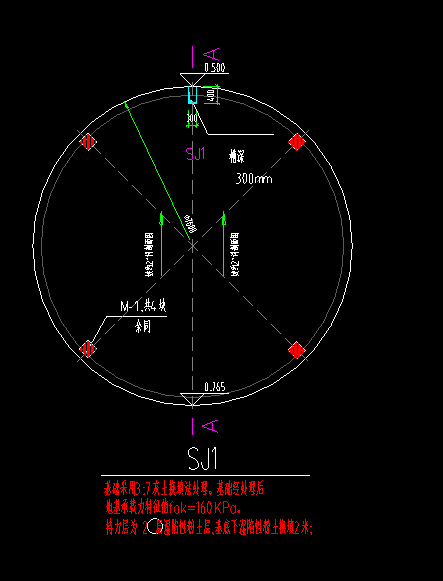Select the right green slope arrow line
The image size is (443, 581).
[x=224, y=244]
